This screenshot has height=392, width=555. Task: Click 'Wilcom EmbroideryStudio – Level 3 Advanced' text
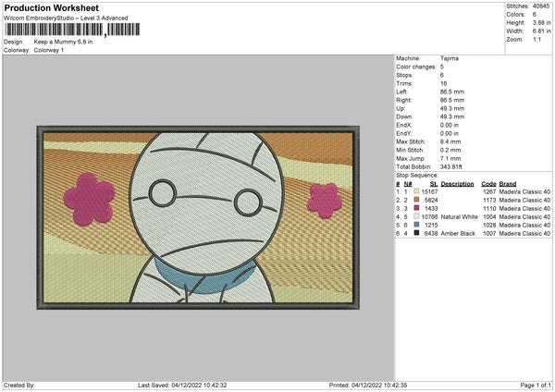pyautogui.click(x=66, y=18)
